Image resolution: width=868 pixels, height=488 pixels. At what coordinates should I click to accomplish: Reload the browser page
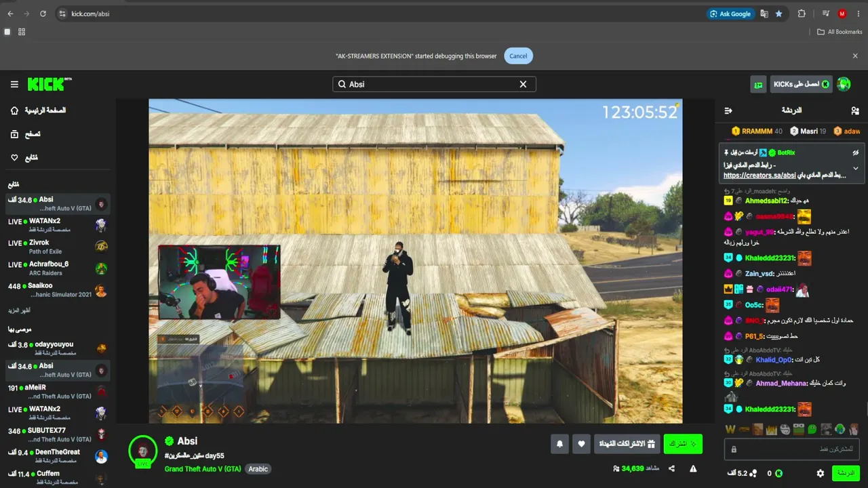43,14
